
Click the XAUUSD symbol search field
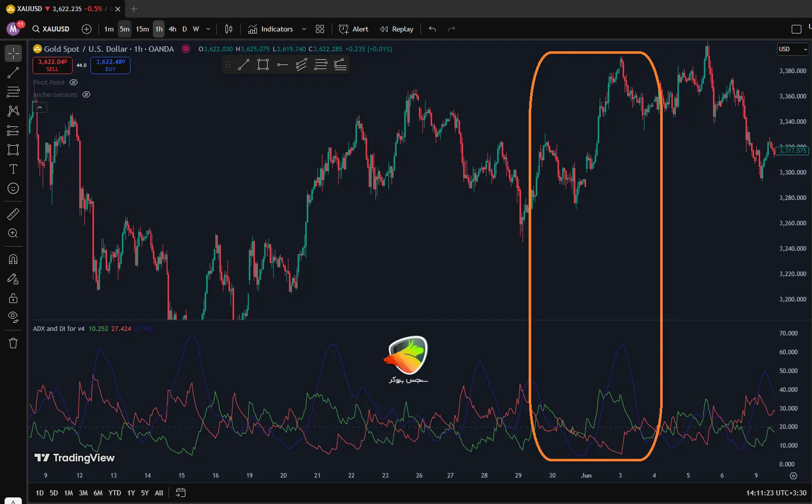click(x=51, y=29)
